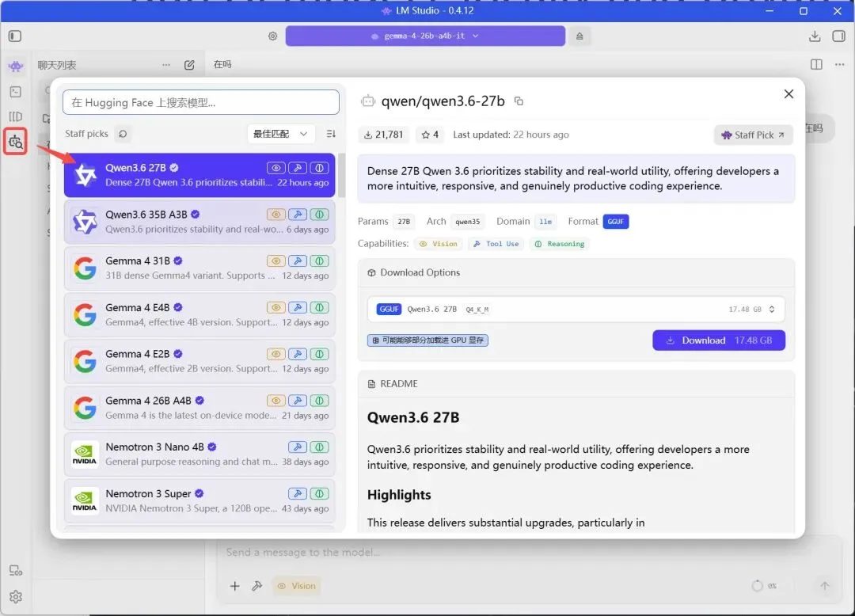Open the Q4_K_M quantization option selector
The image size is (855, 616).
[x=576, y=310]
